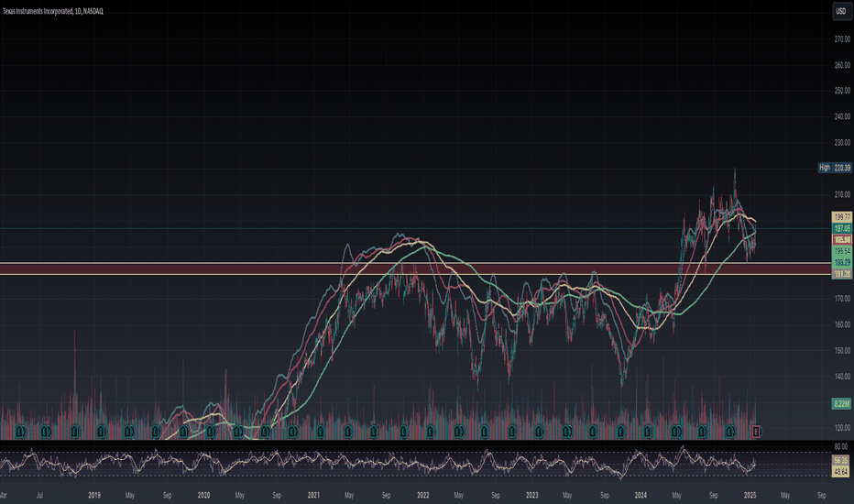
Task: Click the 2020 time axis label
Action: point(203,495)
